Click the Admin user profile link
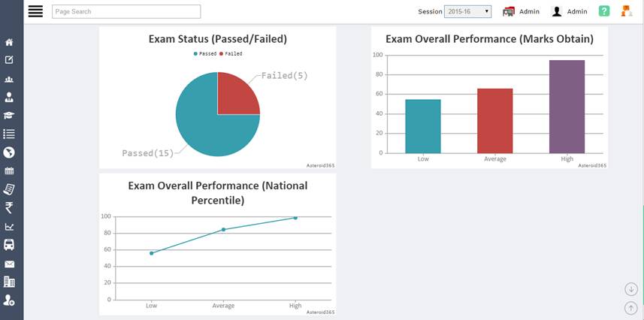Viewport: 644px width, 320px height. click(x=570, y=11)
